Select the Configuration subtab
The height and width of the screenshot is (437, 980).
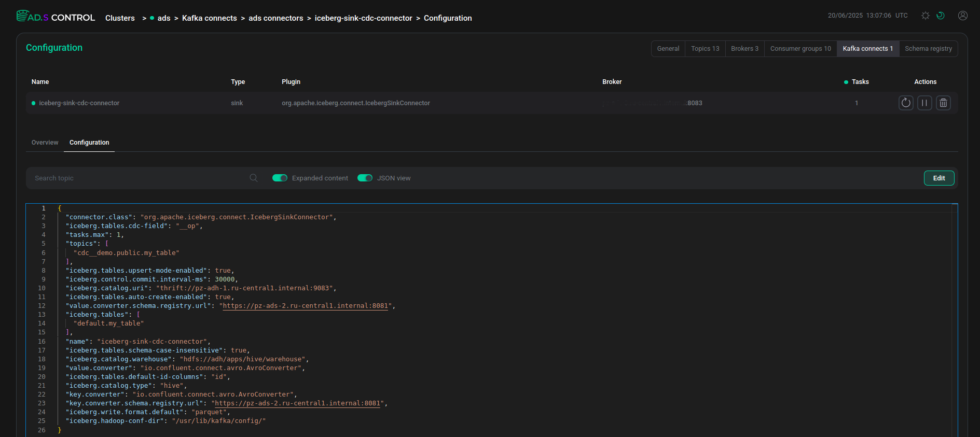click(x=89, y=143)
